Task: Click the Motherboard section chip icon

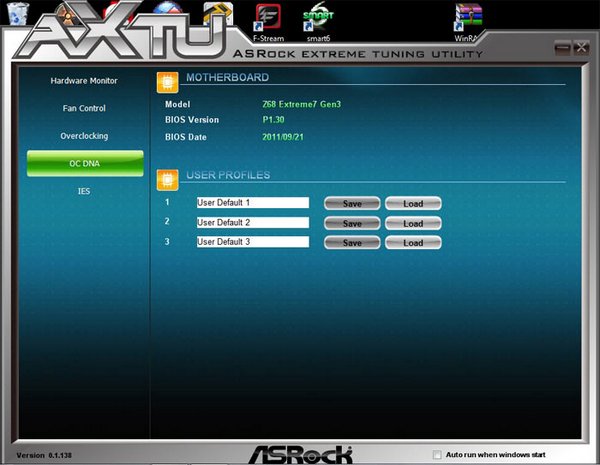Action: click(x=168, y=82)
